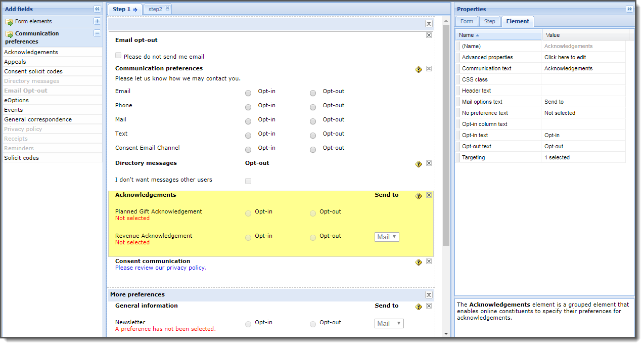Screen dimensions: 644x346
Task: Edit the Opt-out text value
Action: pyautogui.click(x=583, y=146)
